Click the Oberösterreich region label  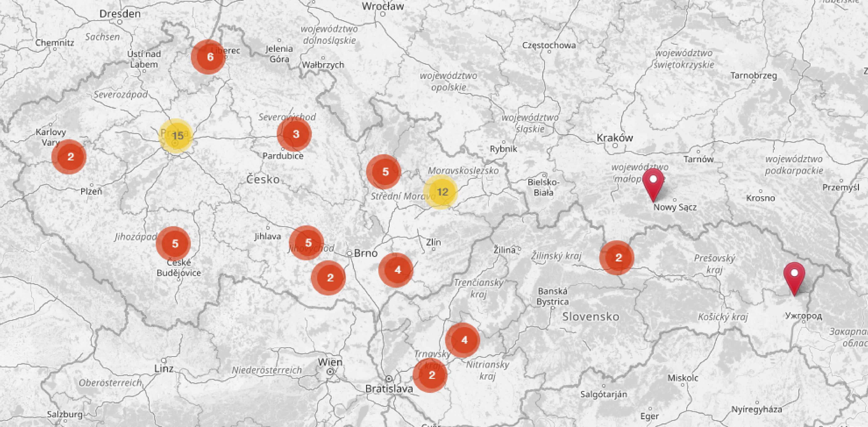[x=110, y=383]
